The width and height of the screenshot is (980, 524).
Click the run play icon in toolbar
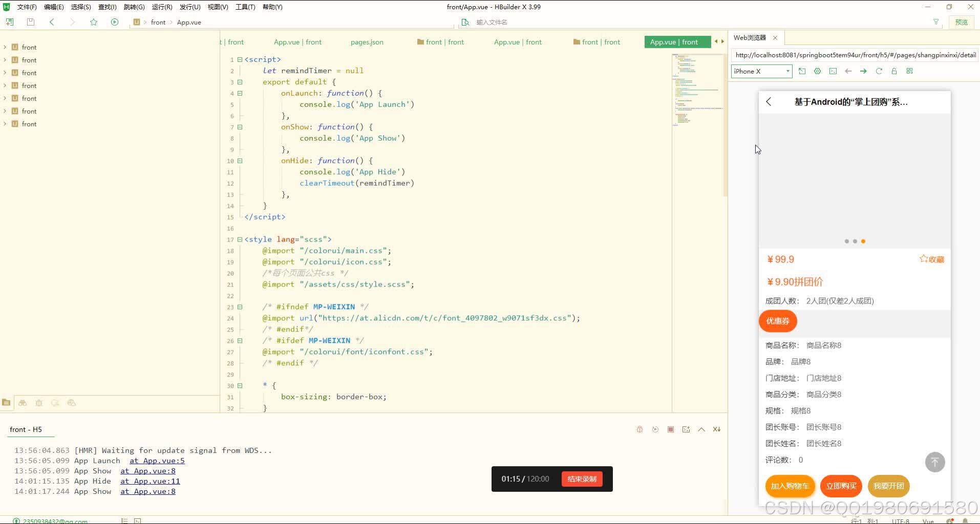point(115,22)
